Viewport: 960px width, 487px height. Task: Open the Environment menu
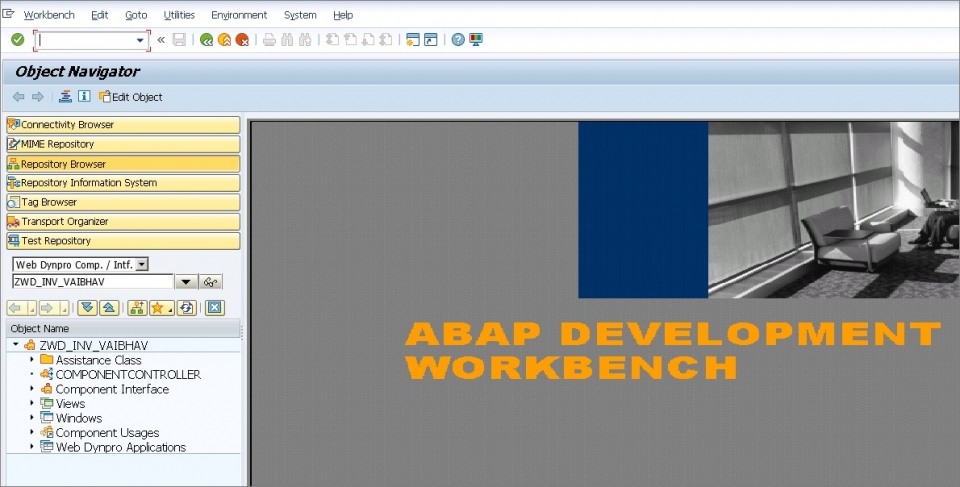(239, 15)
